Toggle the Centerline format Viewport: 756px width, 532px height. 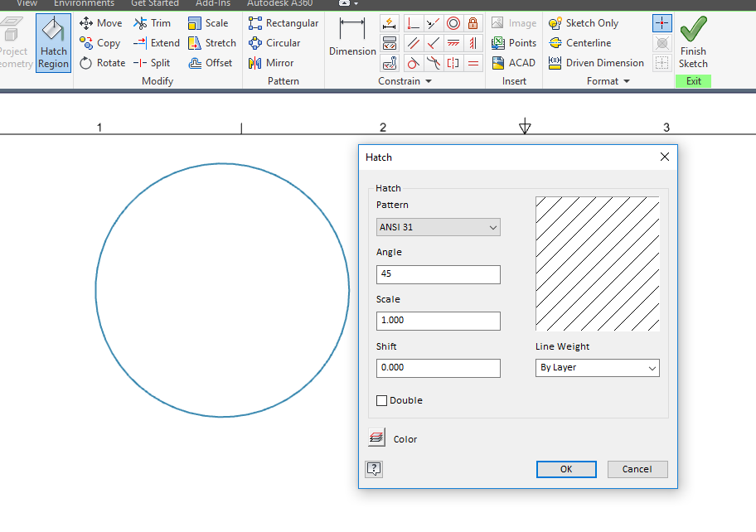[580, 43]
